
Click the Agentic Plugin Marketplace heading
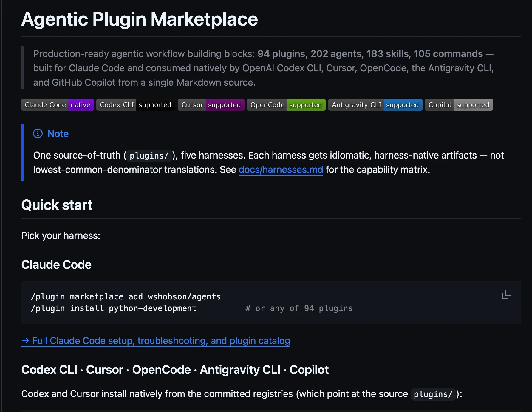[x=140, y=19]
